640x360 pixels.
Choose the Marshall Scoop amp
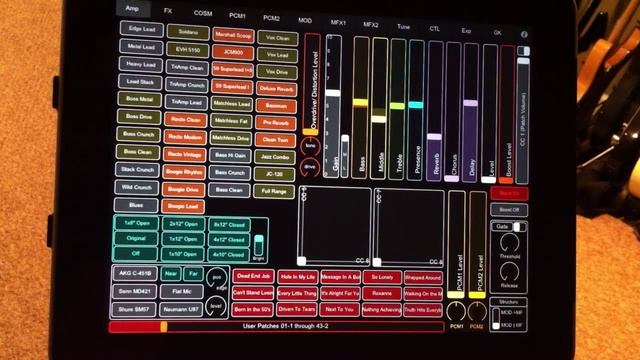[x=233, y=35]
